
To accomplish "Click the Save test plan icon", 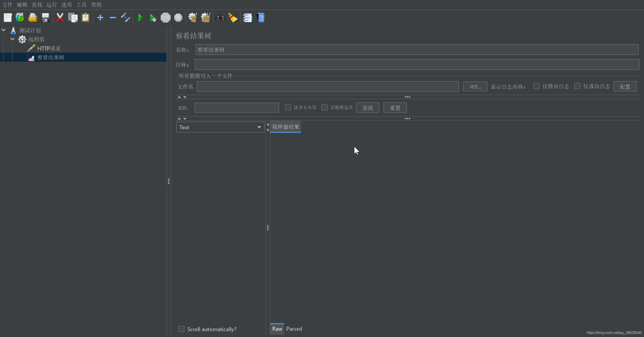I will pos(46,18).
